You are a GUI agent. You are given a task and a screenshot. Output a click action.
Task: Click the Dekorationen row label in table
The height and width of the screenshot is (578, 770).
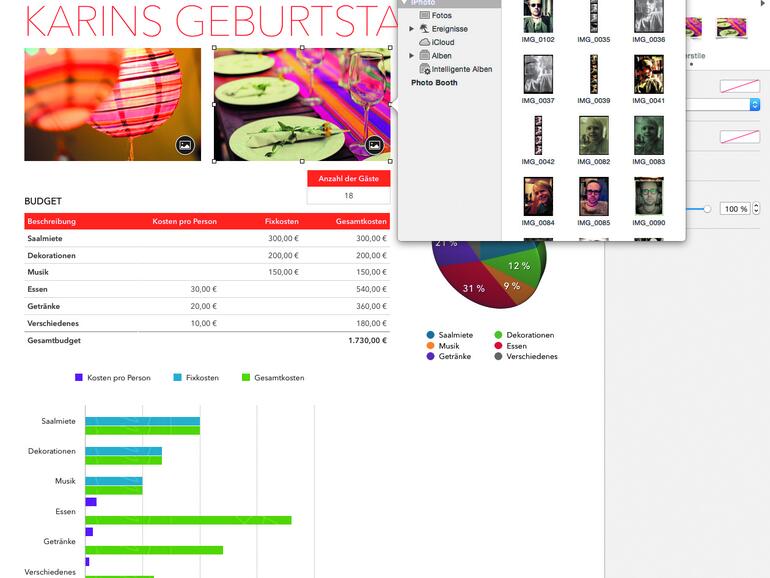(52, 255)
